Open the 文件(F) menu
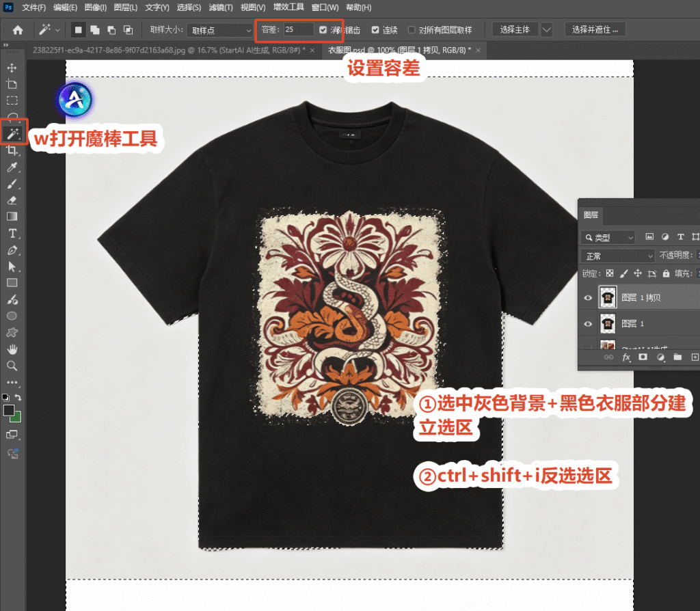 coord(34,8)
